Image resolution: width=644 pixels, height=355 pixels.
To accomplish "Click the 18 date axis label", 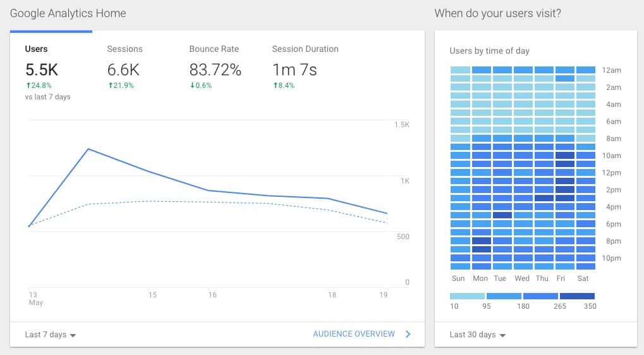I will click(332, 294).
